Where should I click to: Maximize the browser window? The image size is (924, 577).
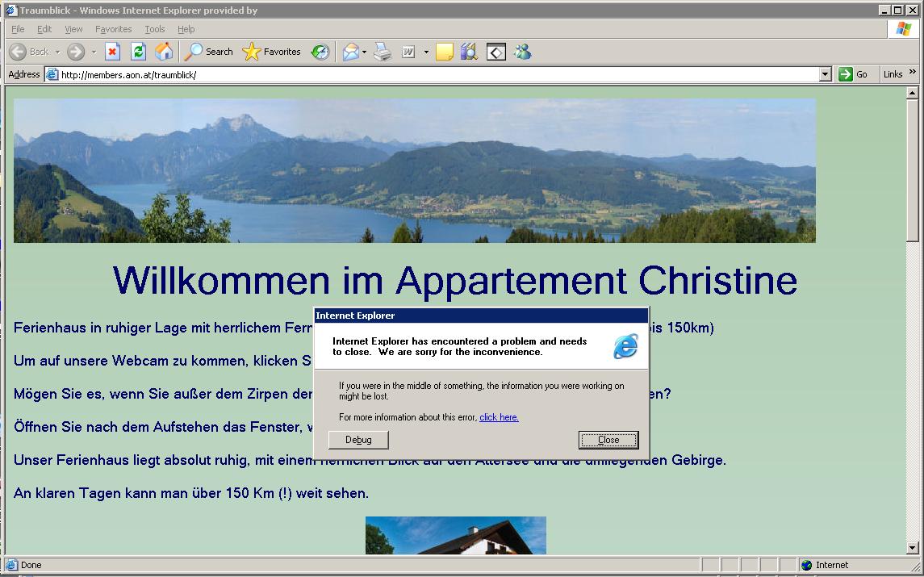[x=897, y=10]
